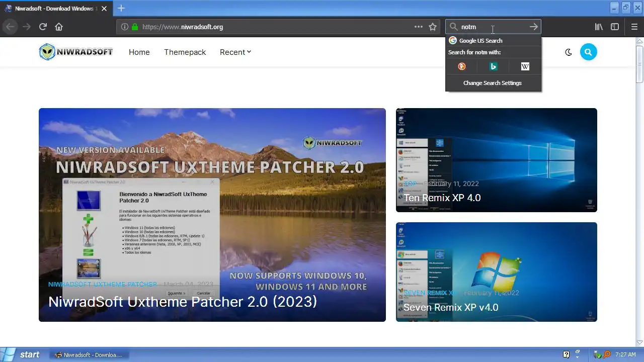The height and width of the screenshot is (362, 644).
Task: Search notm with DuckDuckGo
Action: [x=462, y=66]
